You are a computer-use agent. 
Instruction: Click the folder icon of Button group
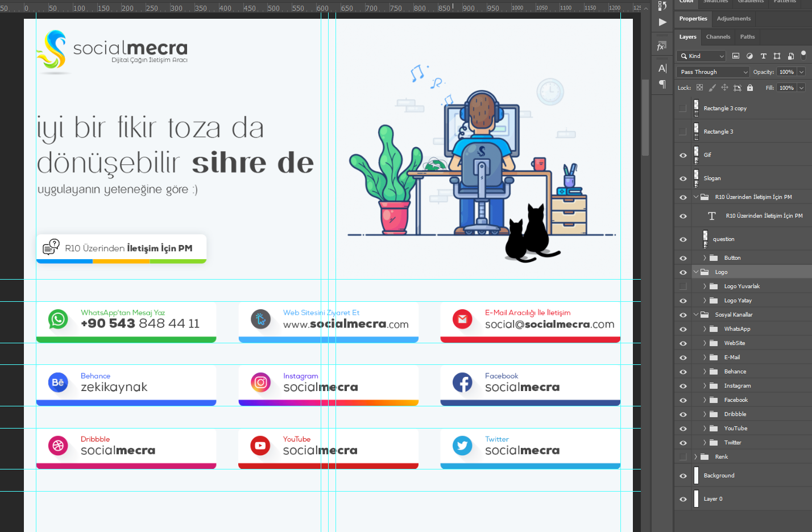(x=714, y=258)
